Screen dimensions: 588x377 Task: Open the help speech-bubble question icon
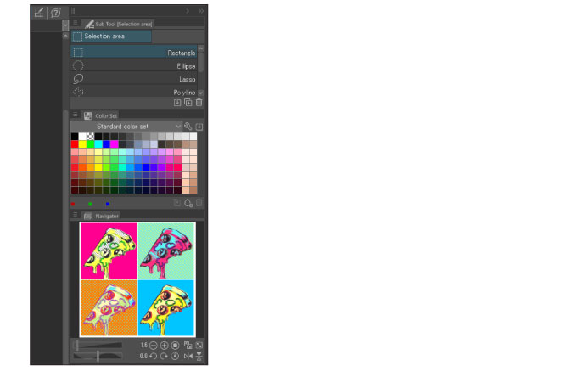click(55, 13)
